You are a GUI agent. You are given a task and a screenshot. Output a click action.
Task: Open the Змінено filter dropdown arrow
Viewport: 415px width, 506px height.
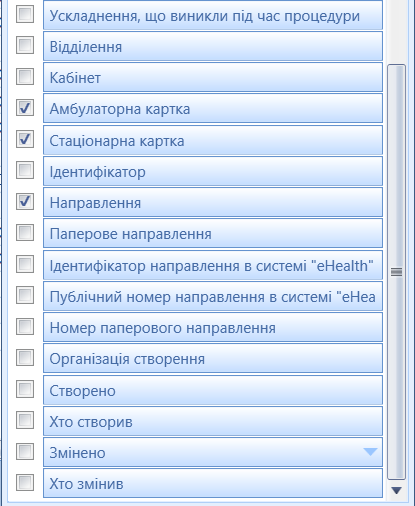pos(370,452)
